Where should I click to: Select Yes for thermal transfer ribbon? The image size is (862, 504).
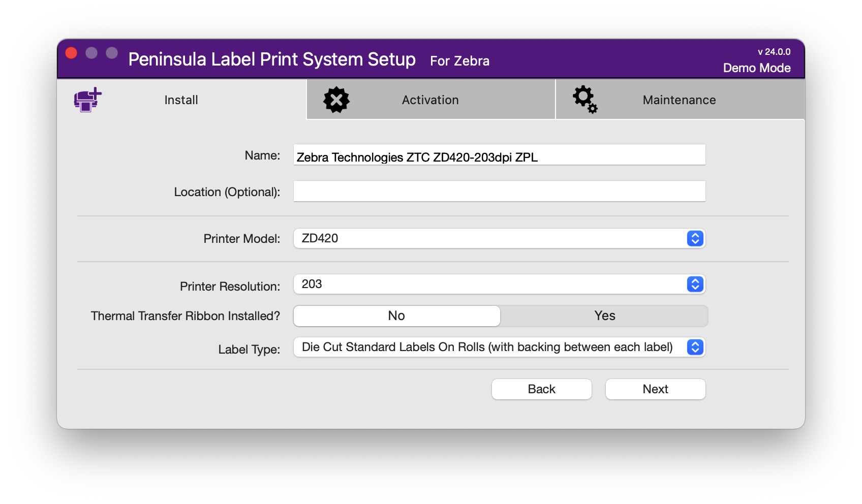pos(605,316)
